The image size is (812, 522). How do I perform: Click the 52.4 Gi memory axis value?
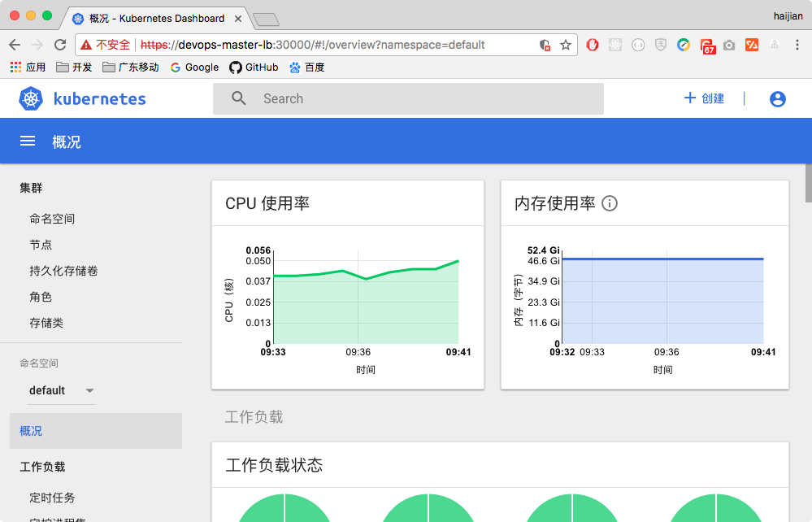(543, 250)
